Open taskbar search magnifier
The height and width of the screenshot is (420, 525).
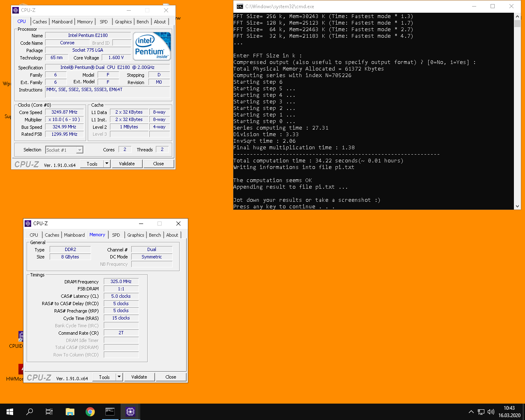30,412
